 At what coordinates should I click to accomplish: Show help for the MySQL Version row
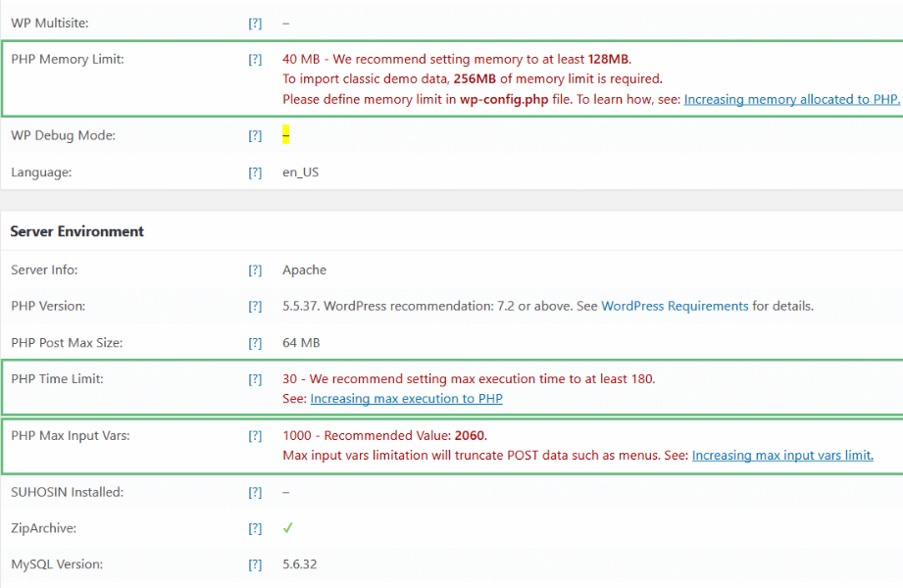pos(255,564)
